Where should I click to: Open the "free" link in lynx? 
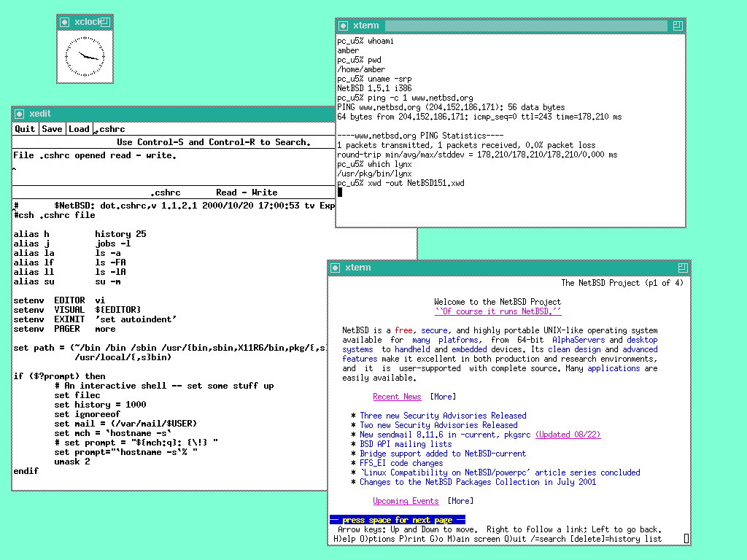(x=403, y=330)
